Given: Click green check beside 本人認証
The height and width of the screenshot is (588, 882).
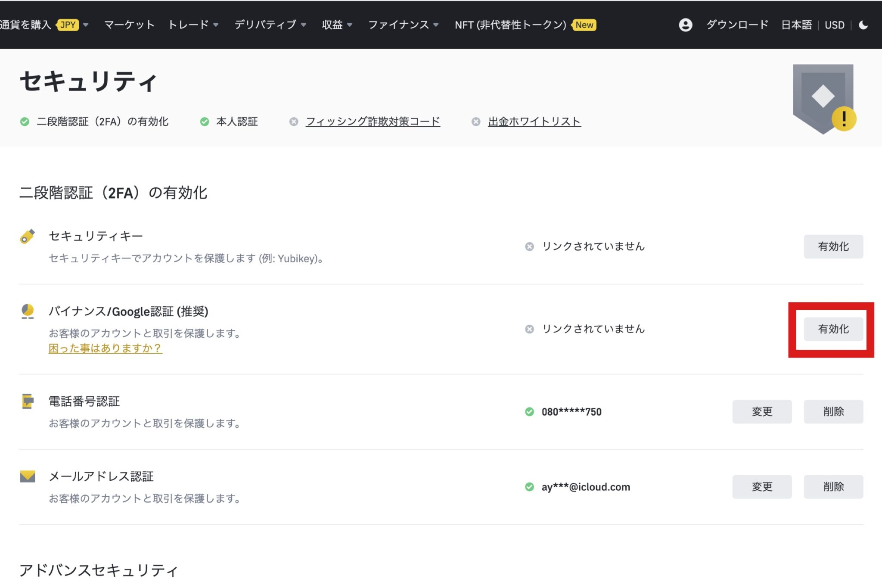Looking at the screenshot, I should (x=205, y=122).
